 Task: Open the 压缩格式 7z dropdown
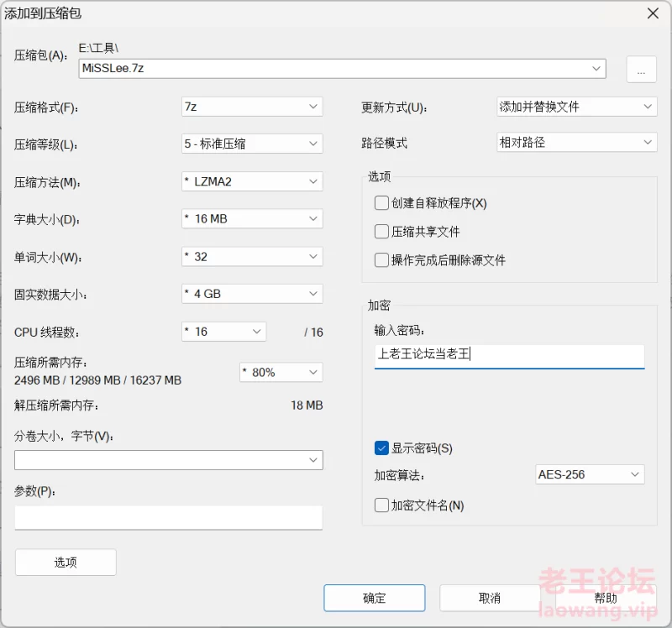click(252, 107)
